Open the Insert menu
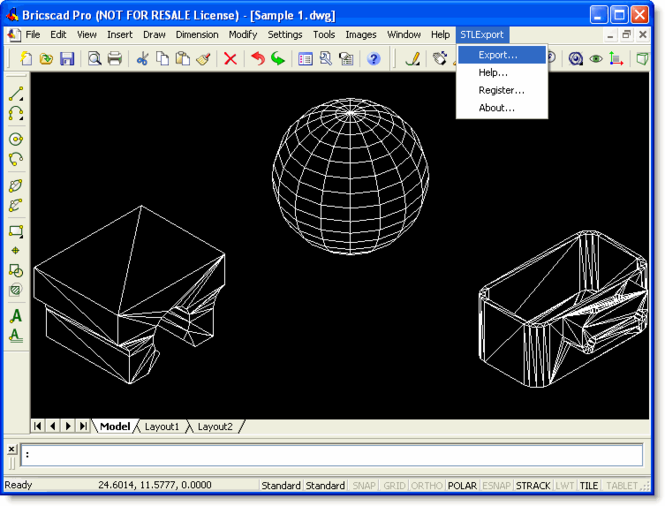The width and height of the screenshot is (665, 506). pos(120,34)
